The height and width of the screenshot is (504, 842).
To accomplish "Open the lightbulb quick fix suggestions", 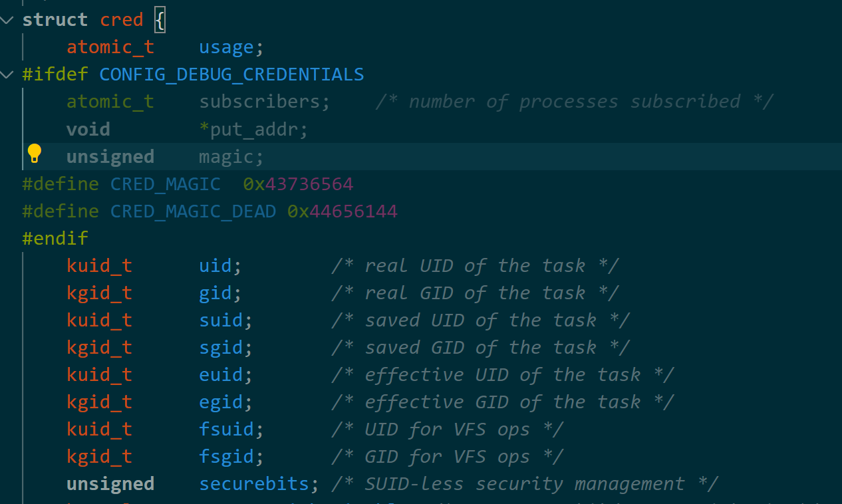I will pos(35,153).
